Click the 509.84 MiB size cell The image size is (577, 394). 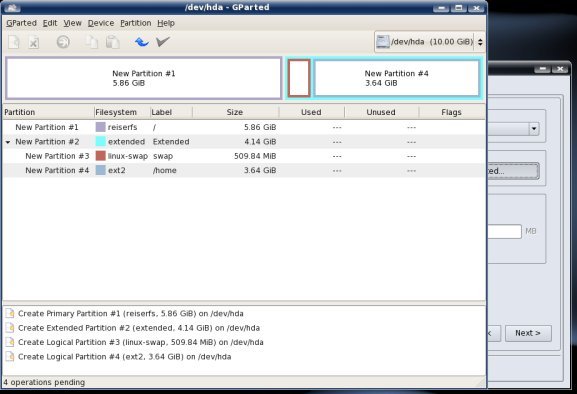pos(255,156)
